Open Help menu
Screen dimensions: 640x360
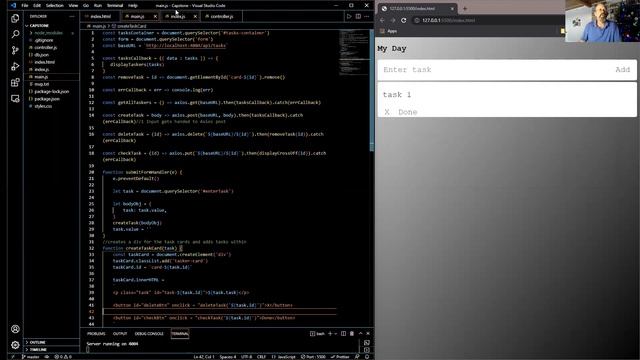pos(133,5)
